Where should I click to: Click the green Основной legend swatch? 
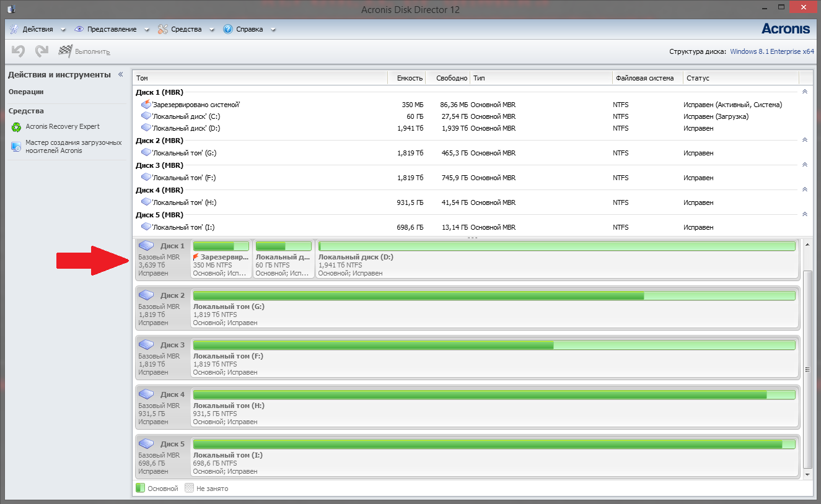tap(140, 489)
